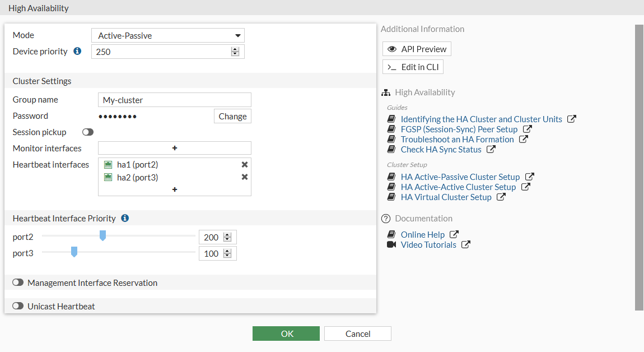This screenshot has width=644, height=352.
Task: Click Device priority stepper arrows
Action: point(235,52)
